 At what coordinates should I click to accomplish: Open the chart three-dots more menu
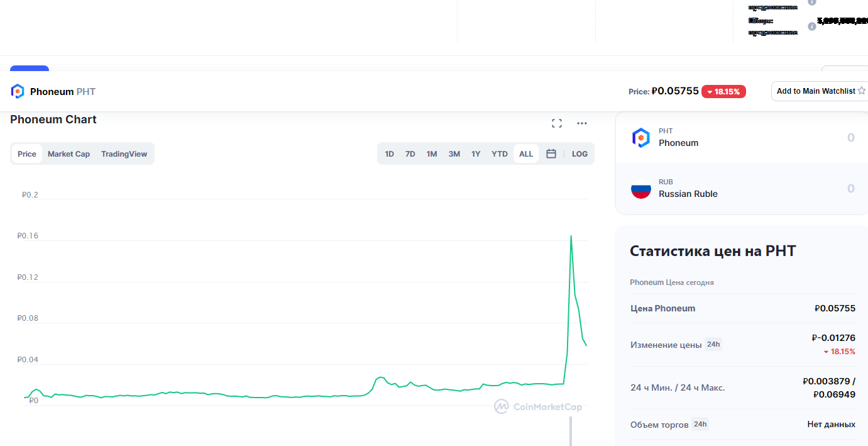pos(582,123)
